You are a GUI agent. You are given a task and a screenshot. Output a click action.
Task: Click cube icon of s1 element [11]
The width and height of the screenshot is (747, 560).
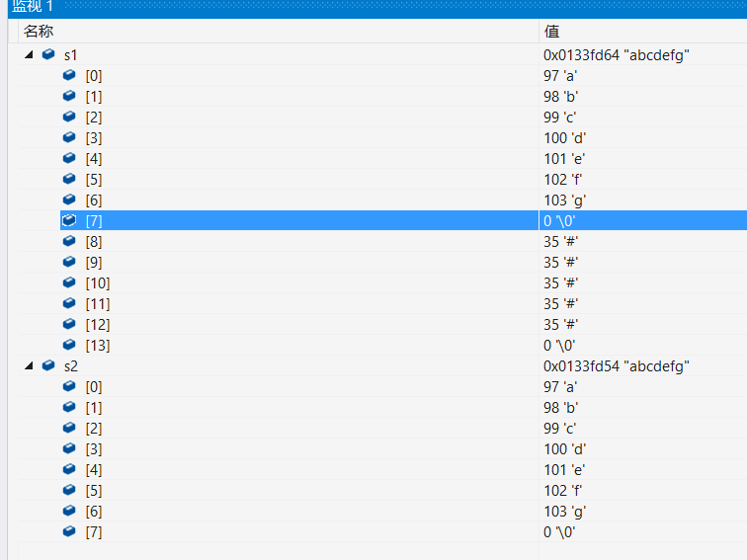pos(69,303)
